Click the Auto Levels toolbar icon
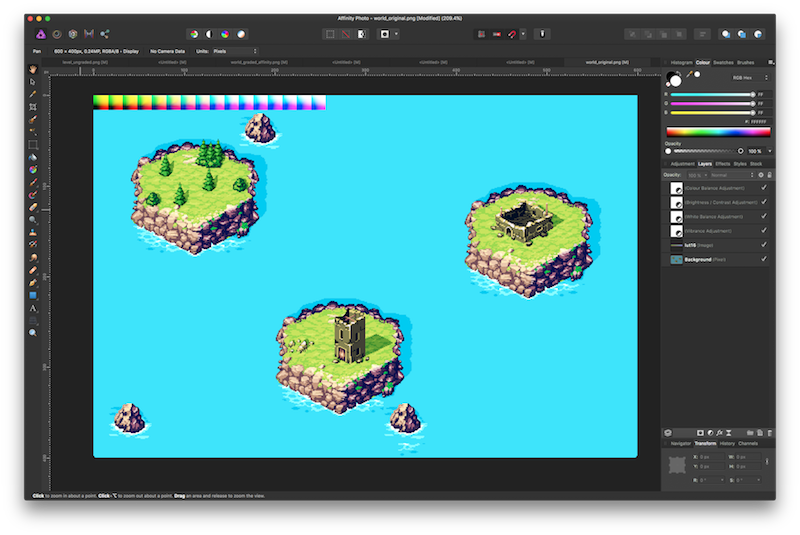 pyautogui.click(x=194, y=34)
